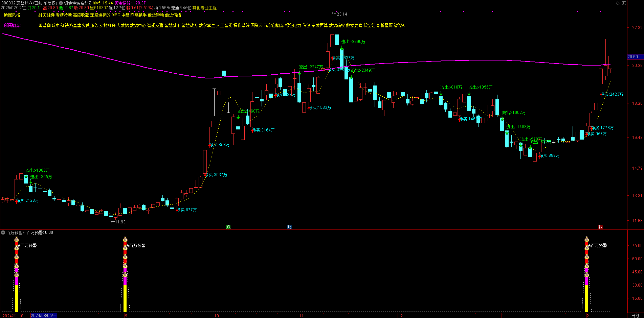
Task: Click the 净买:2123万 annotation
Action: pos(28,200)
